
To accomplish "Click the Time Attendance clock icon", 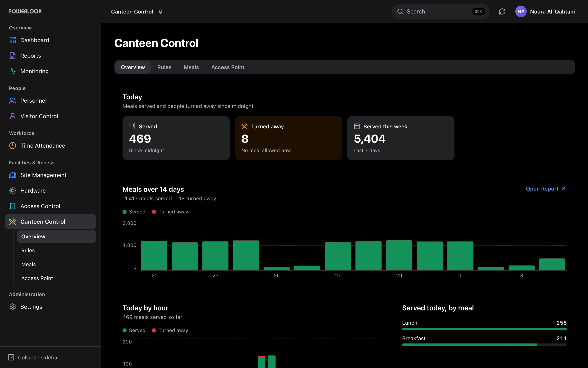I will 13,146.
